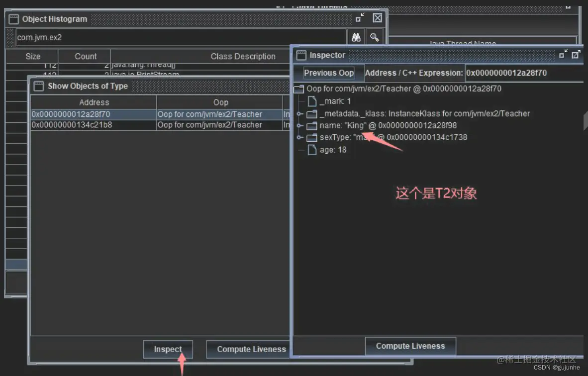The image size is (588, 376).
Task: Expand the sexType tree node
Action: 299,138
